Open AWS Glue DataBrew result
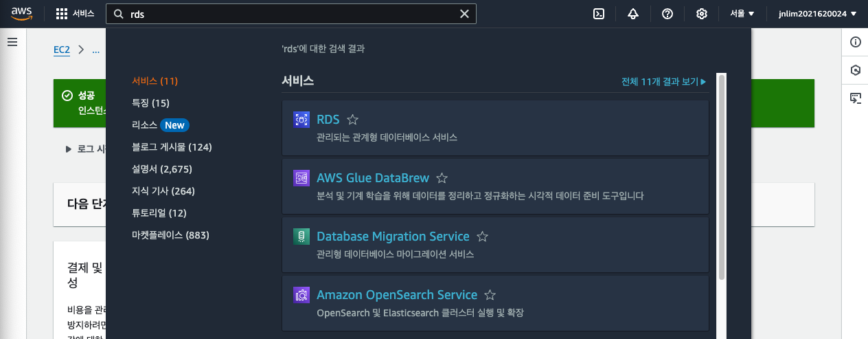 [x=373, y=178]
